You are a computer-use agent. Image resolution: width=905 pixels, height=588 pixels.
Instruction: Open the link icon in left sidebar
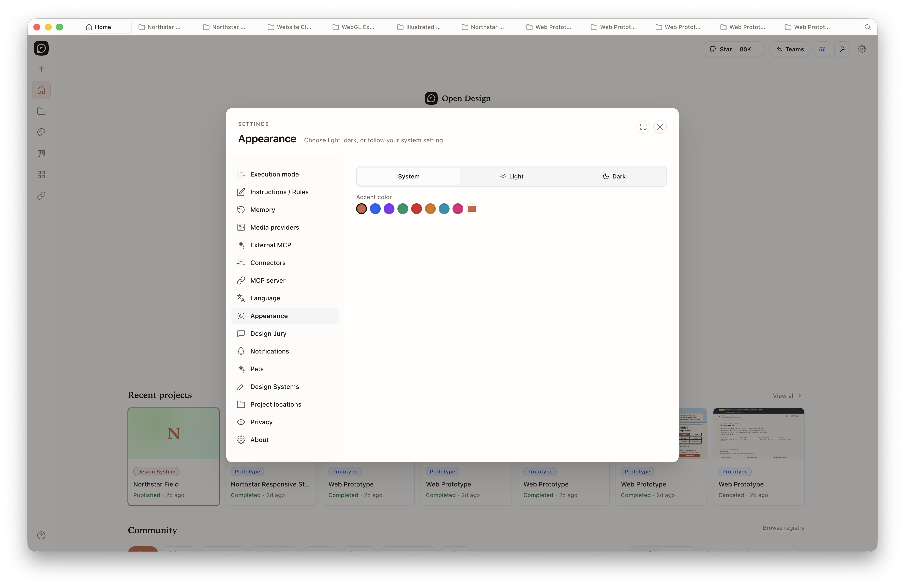(41, 196)
